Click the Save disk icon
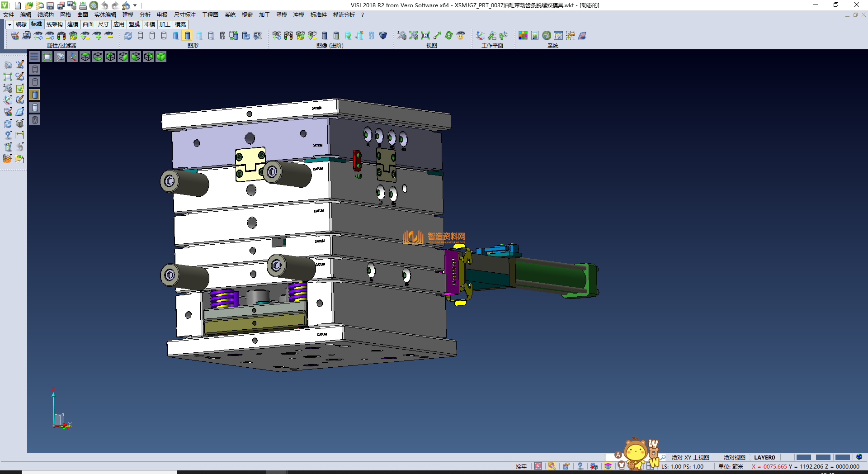Screen dimensions: 868x474 [x=50, y=5]
